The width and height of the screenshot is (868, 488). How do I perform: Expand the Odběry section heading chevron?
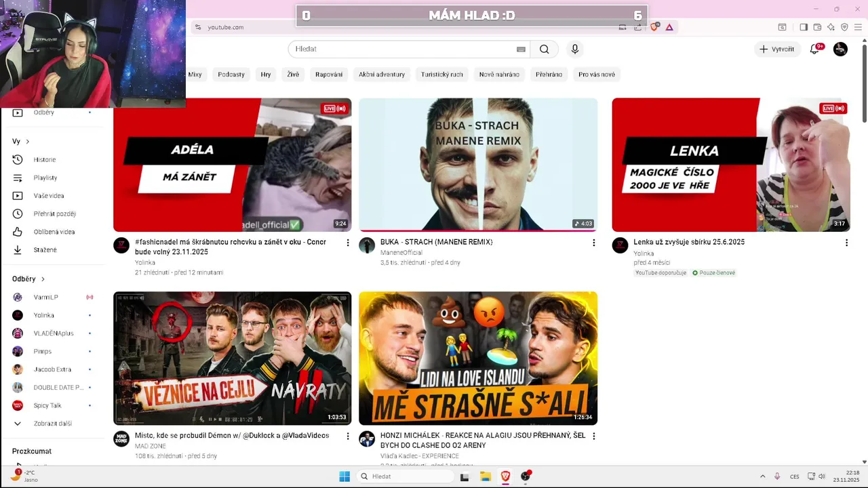[x=43, y=279]
